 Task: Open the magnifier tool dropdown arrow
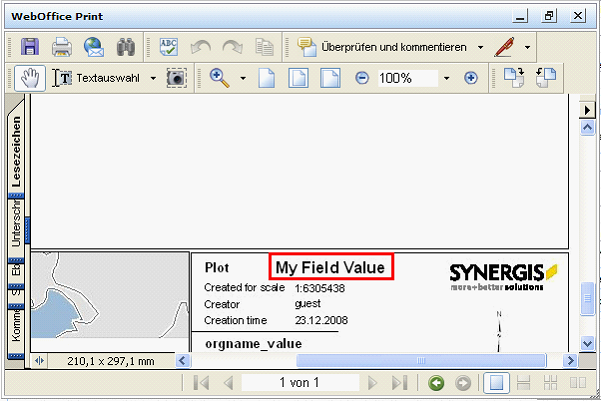pyautogui.click(x=243, y=79)
